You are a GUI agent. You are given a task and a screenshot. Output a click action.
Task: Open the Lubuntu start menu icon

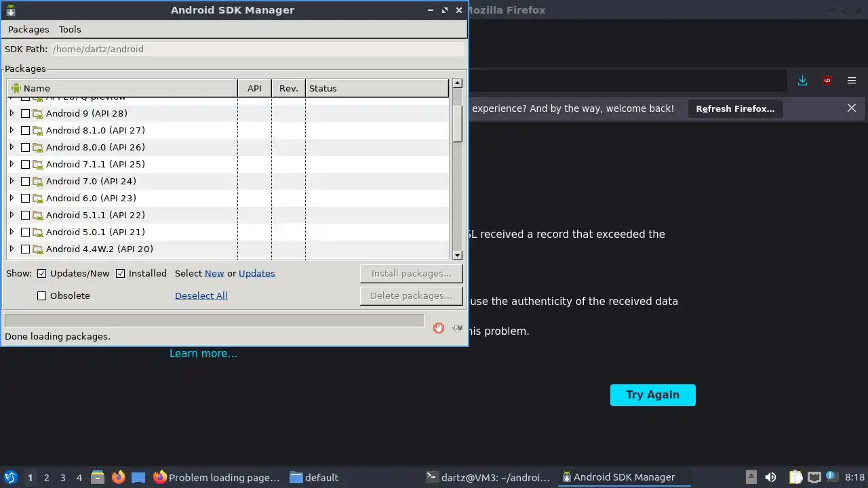(x=10, y=477)
